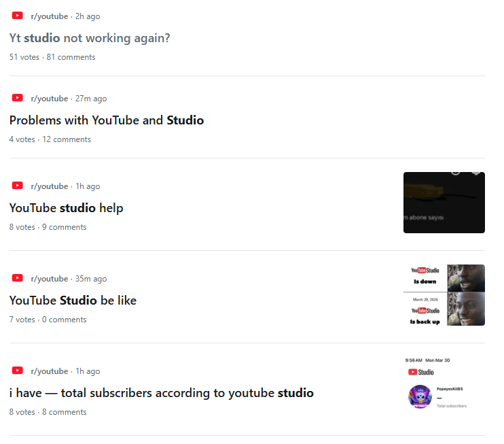This screenshot has height=444, width=504.
Task: Click '1h ago' timestamp above 'i have — total subscribers'
Action: (88, 371)
